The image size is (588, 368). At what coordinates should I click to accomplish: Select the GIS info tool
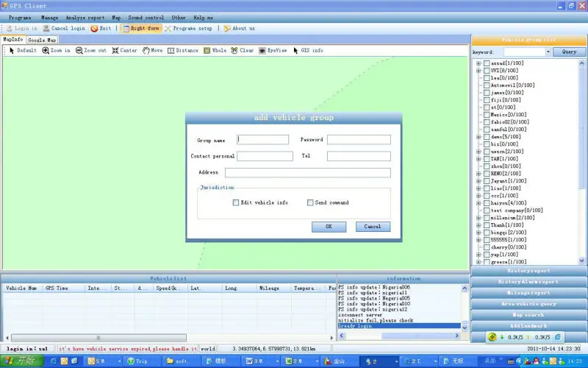308,50
